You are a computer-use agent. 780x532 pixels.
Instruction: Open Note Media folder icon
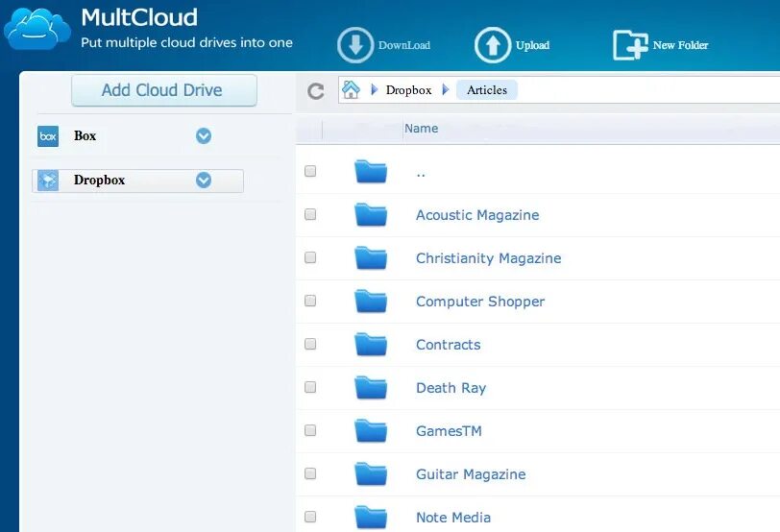[371, 517]
